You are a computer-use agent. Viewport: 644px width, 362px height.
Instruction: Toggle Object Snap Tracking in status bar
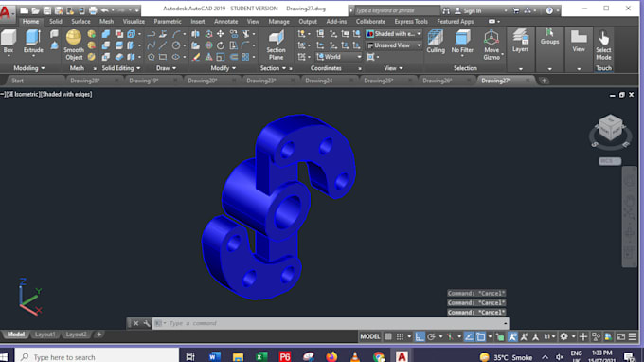(469, 337)
